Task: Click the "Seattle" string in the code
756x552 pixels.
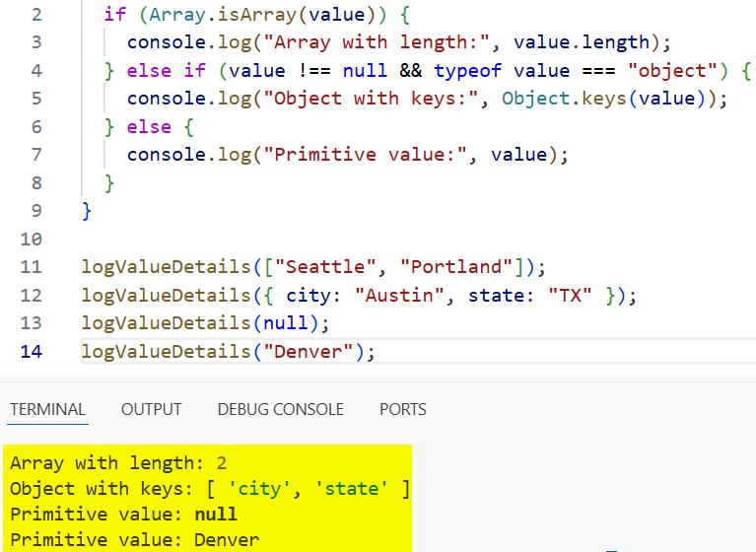Action: (x=325, y=266)
